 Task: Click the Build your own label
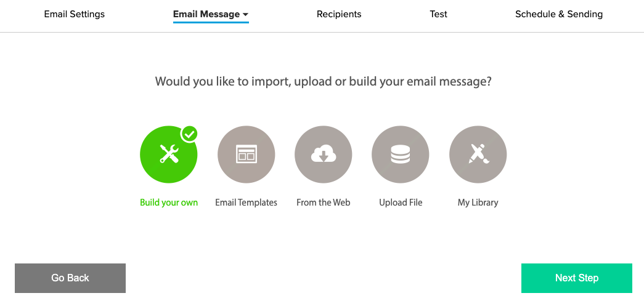point(169,203)
